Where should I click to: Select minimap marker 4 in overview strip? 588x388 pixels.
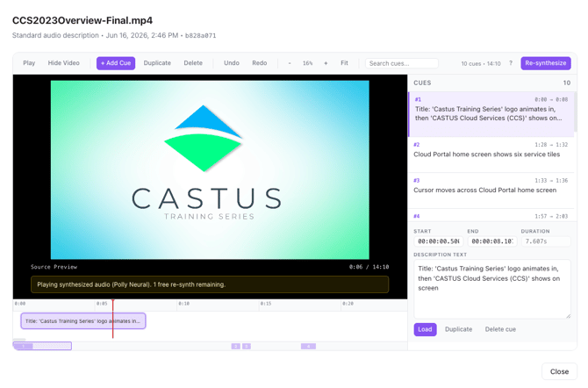point(308,346)
